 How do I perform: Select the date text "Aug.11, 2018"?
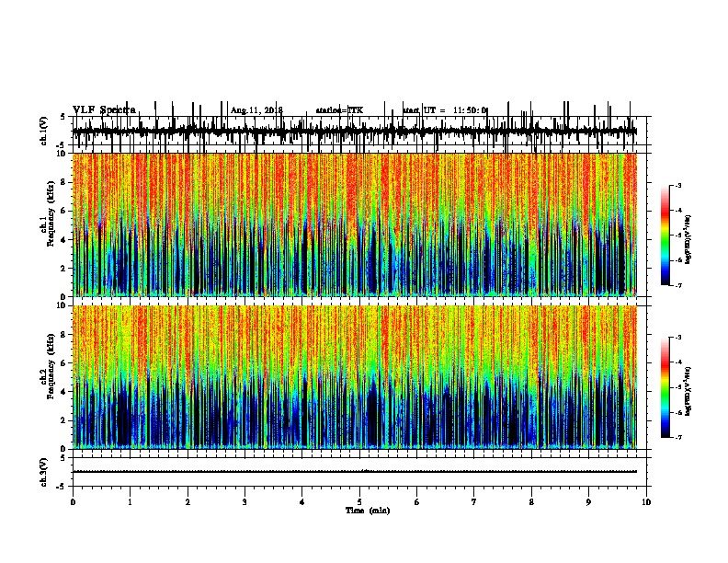tap(256, 110)
